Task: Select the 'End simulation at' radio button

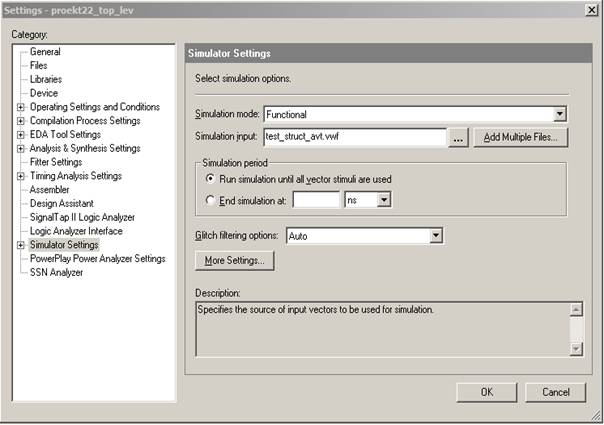Action: (x=211, y=200)
